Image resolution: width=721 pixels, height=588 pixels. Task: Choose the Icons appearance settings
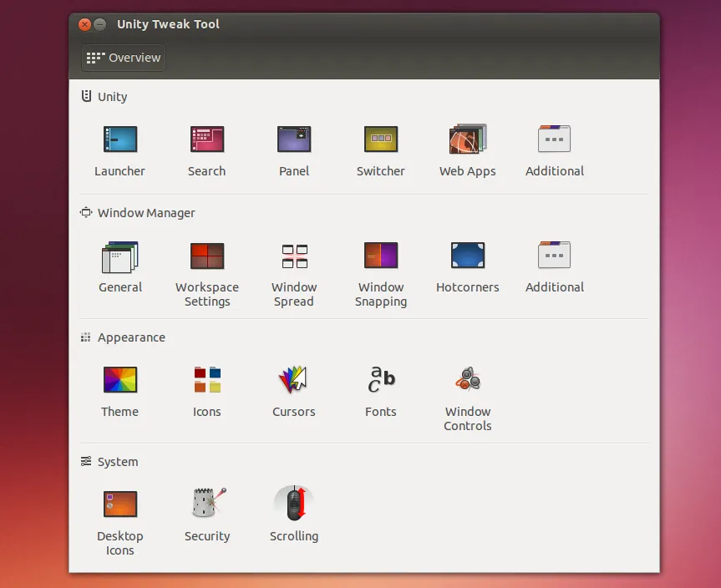[206, 381]
